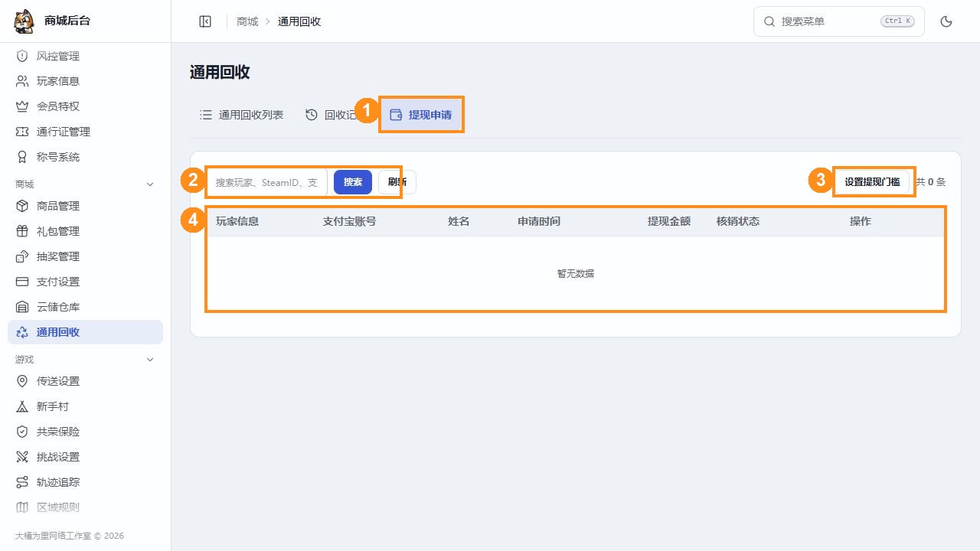This screenshot has height=551, width=980.
Task: Open 设置提现门槛 settings button
Action: point(872,182)
